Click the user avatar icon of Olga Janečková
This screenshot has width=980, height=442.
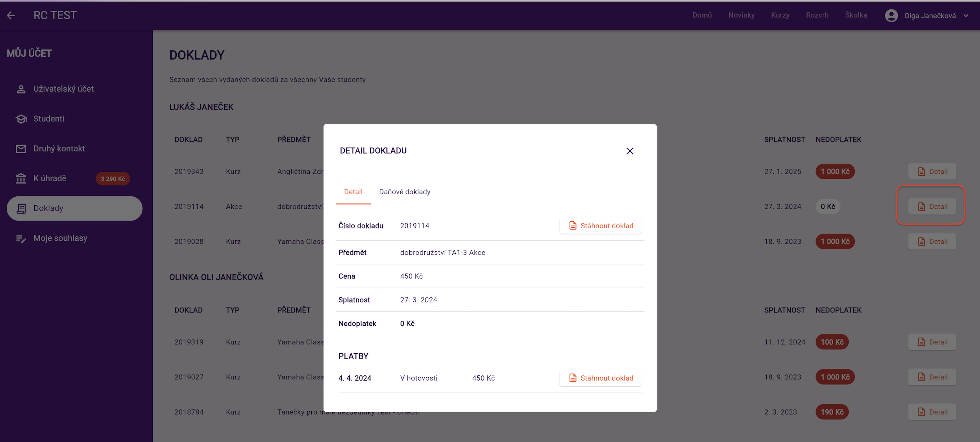tap(891, 15)
